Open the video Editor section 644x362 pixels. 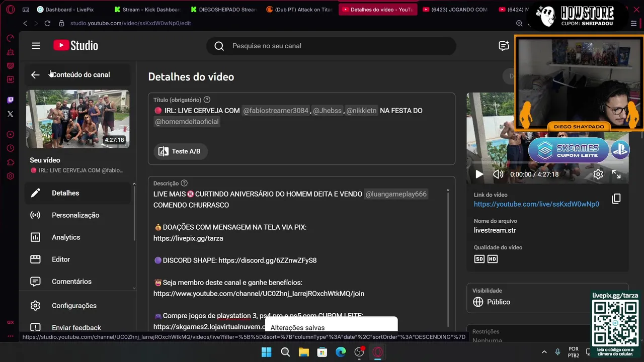tap(78, 259)
